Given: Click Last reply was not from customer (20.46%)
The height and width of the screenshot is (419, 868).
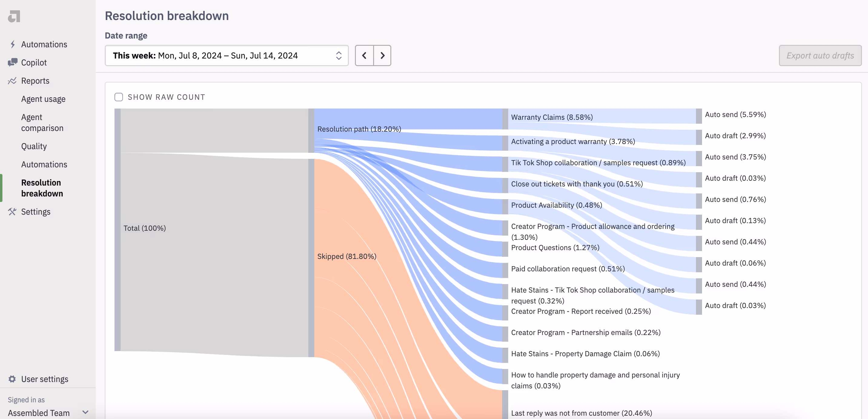Looking at the screenshot, I should pos(581,413).
